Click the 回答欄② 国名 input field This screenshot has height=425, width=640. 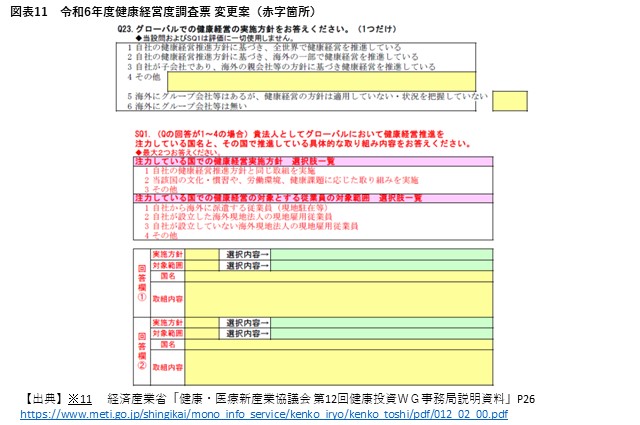(x=338, y=345)
